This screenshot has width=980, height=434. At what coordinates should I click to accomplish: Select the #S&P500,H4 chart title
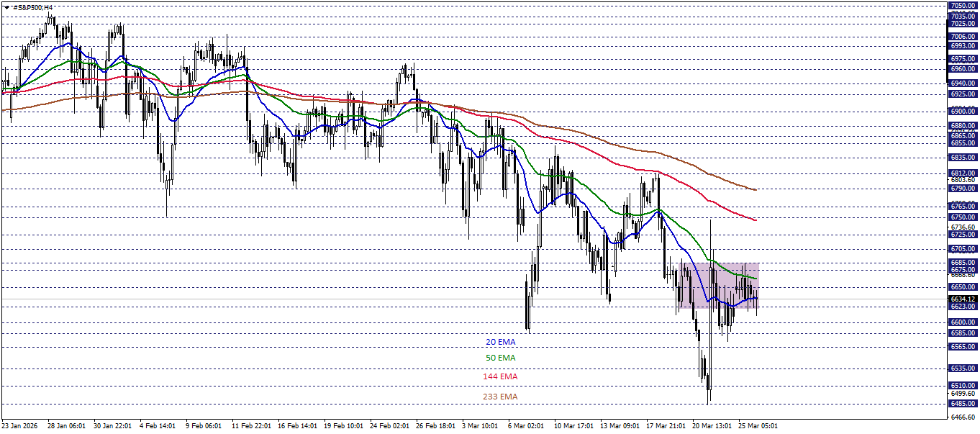[x=34, y=6]
